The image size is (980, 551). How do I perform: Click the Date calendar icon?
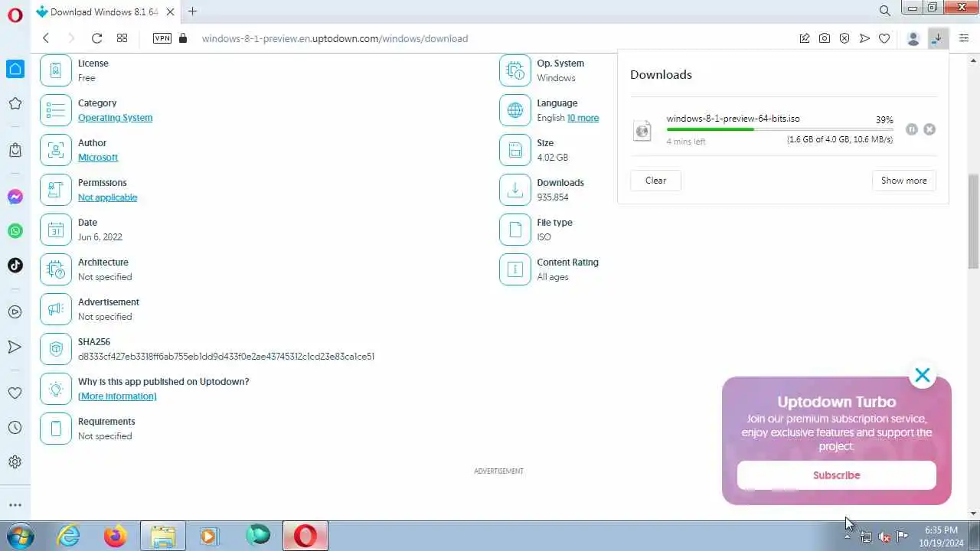coord(55,230)
